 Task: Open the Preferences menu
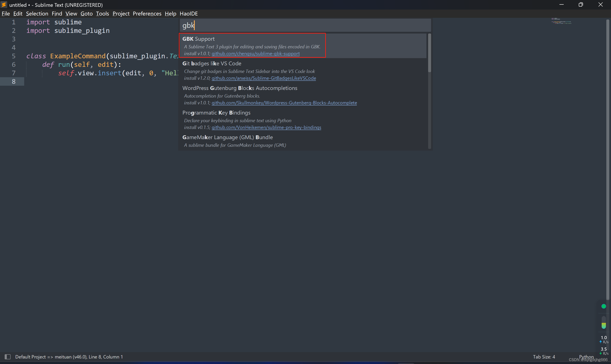[x=147, y=14]
